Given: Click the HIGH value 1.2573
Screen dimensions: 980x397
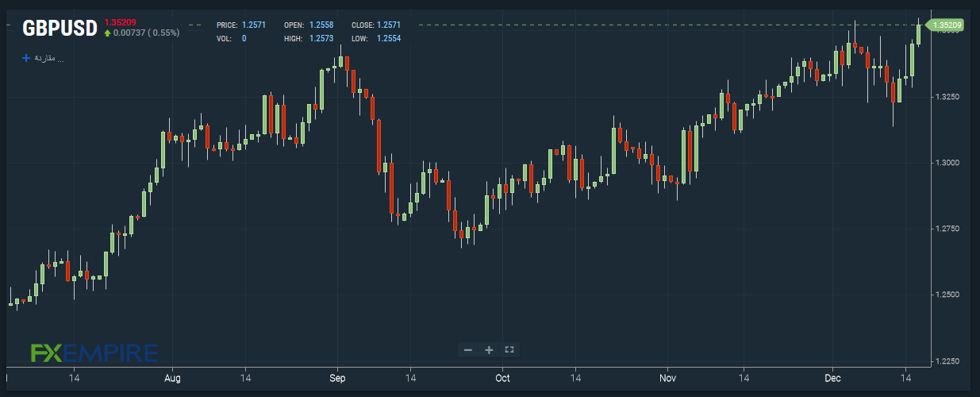Looking at the screenshot, I should [321, 38].
